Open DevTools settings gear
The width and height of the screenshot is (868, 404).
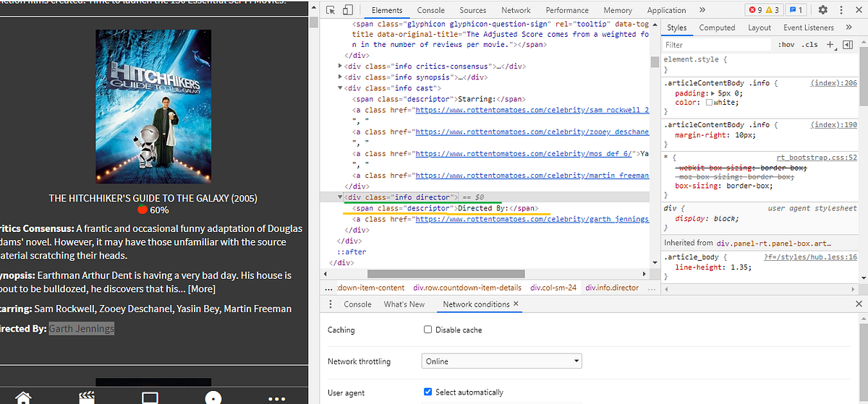[x=822, y=10]
